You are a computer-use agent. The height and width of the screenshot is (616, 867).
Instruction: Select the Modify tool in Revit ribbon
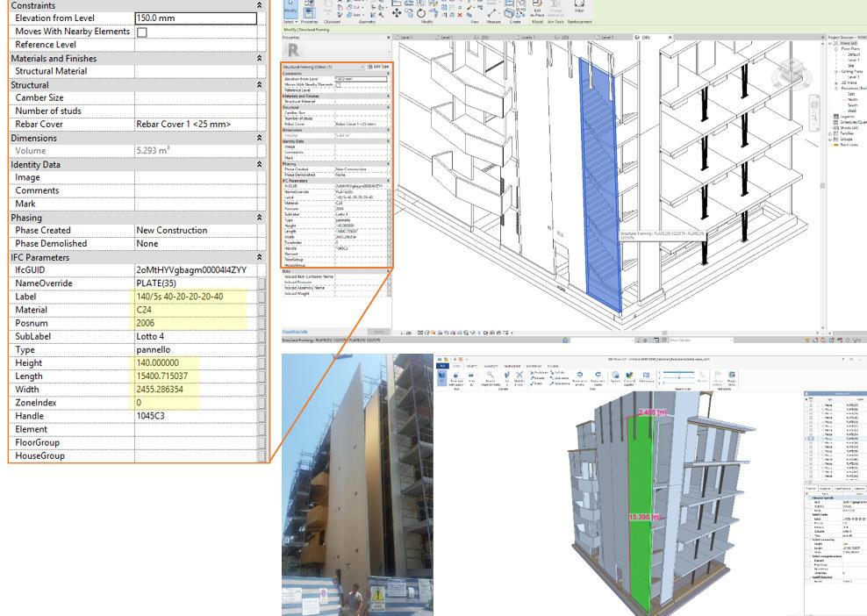point(290,10)
